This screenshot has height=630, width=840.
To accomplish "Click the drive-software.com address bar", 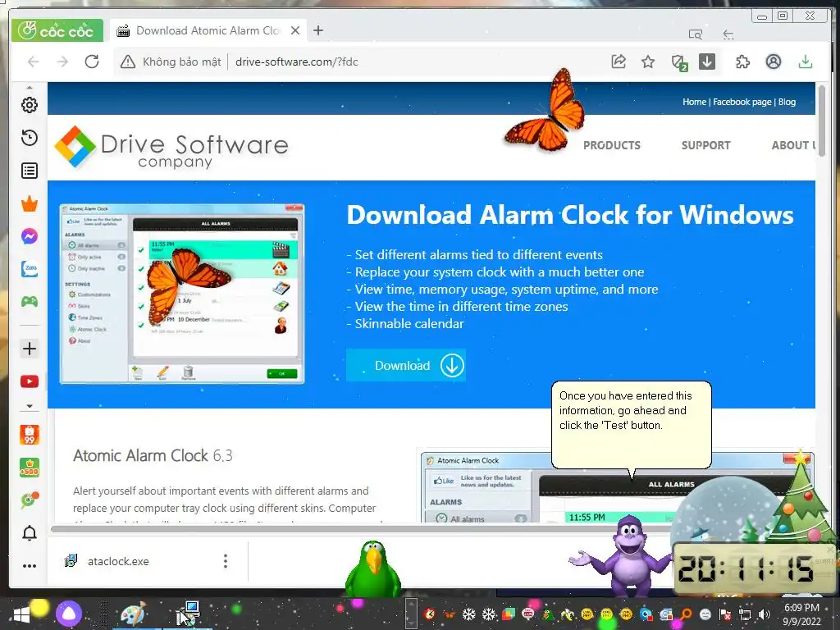I will point(296,62).
